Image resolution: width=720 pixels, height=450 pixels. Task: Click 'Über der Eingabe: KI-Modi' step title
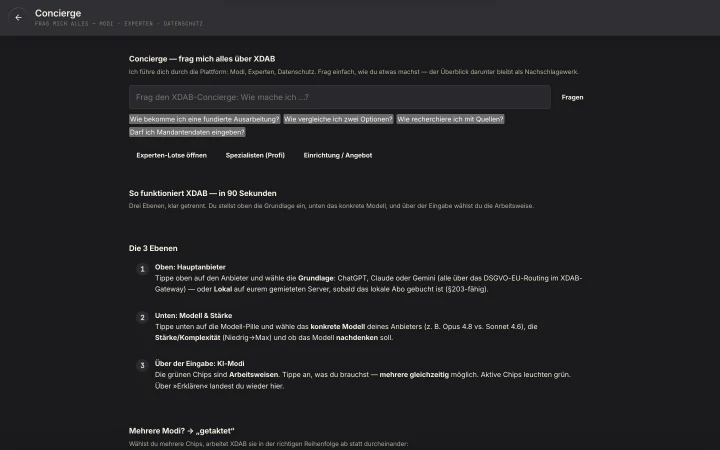(x=199, y=363)
